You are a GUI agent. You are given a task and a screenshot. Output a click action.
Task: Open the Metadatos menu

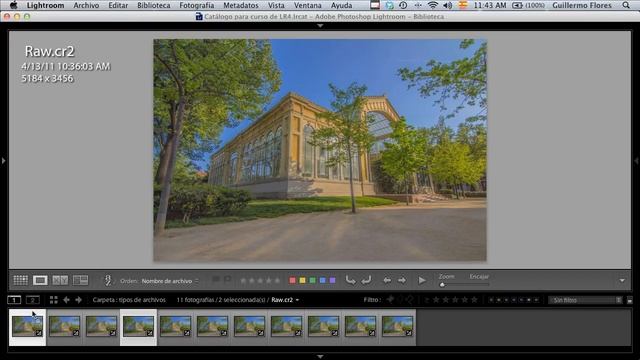point(241,5)
